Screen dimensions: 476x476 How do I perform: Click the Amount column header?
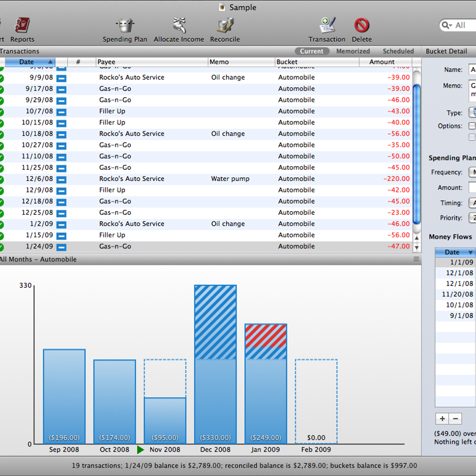386,62
